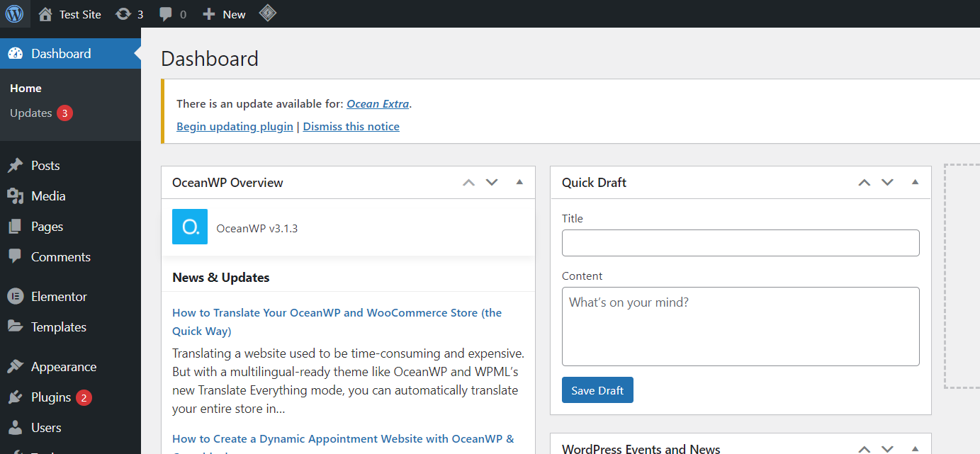Expand the WordPress Events and News panel
Image resolution: width=980 pixels, height=454 pixels.
915,448
